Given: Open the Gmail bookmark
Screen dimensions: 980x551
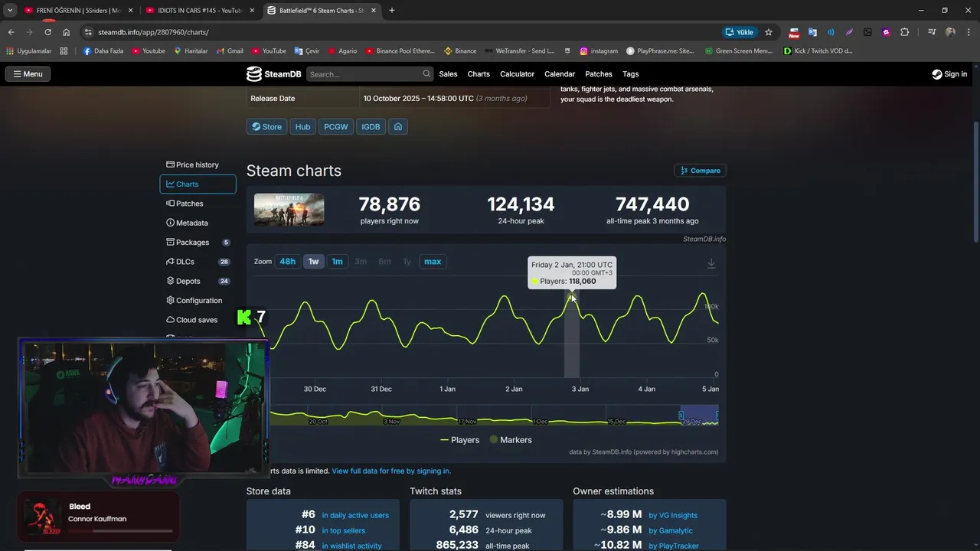Looking at the screenshot, I should coord(230,51).
